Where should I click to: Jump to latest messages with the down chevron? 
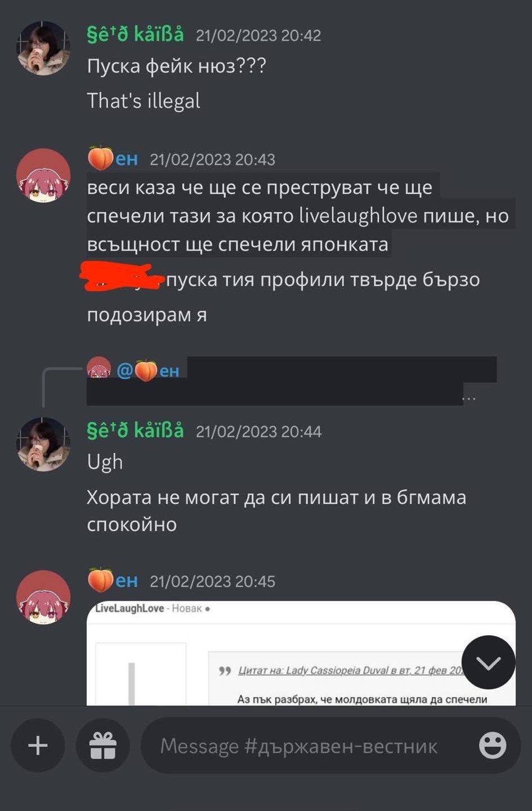click(x=488, y=662)
